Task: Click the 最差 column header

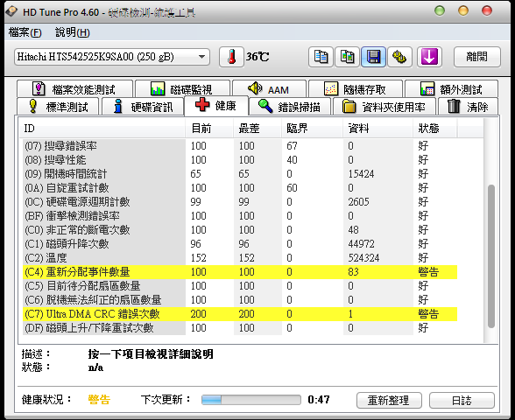Action: tap(257, 129)
